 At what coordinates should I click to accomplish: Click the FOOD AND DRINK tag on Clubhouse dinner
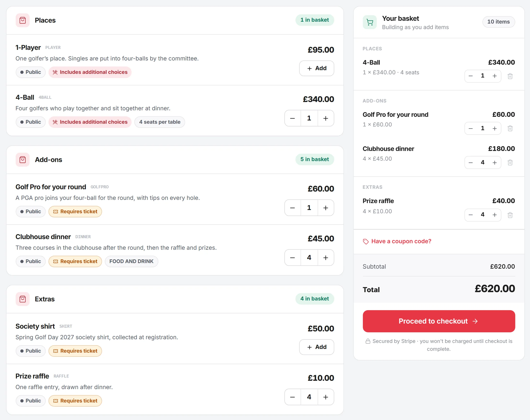point(132,261)
